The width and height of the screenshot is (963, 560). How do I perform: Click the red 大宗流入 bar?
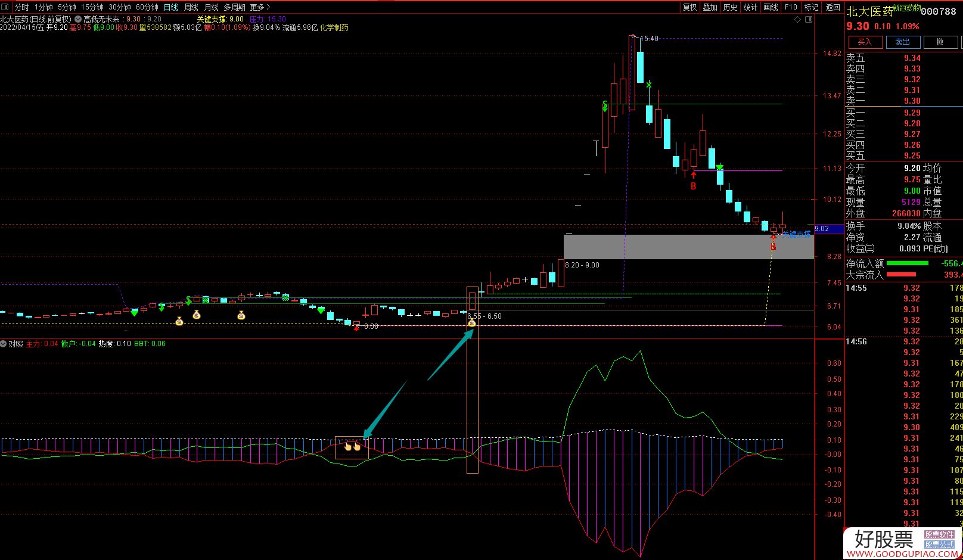[x=901, y=274]
